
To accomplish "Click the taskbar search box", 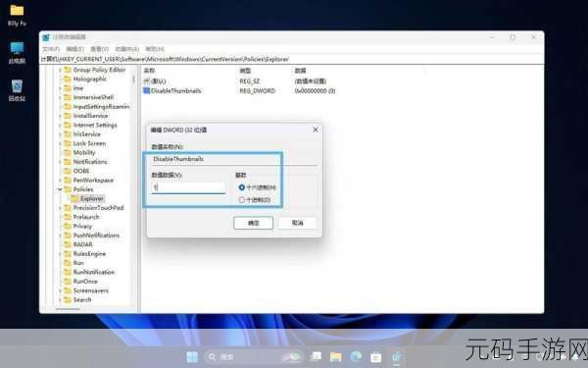I will pos(255,357).
